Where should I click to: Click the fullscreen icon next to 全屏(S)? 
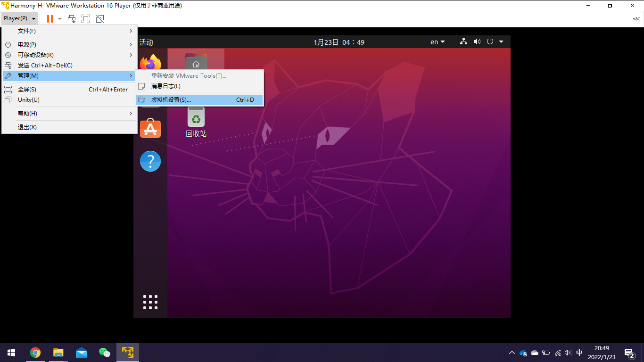tap(8, 90)
